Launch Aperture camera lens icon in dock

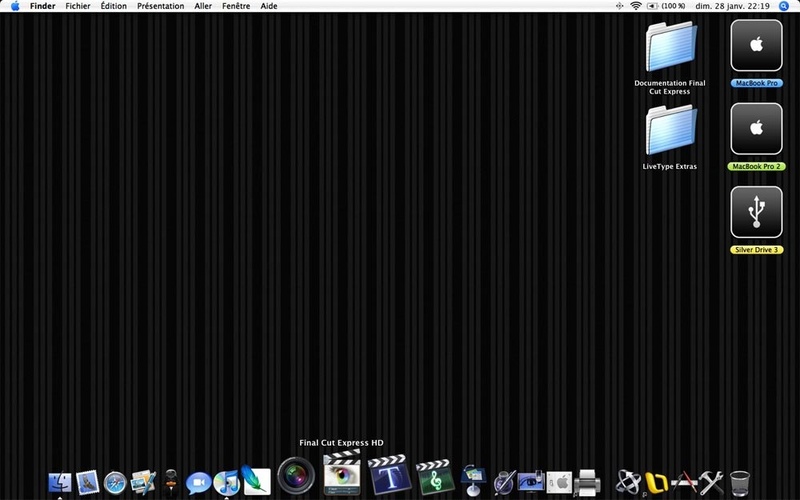pos(296,476)
